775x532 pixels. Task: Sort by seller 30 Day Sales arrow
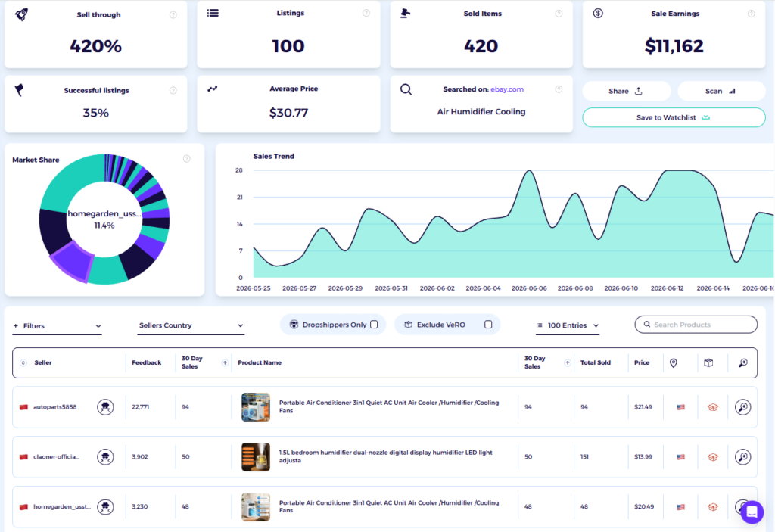click(225, 363)
